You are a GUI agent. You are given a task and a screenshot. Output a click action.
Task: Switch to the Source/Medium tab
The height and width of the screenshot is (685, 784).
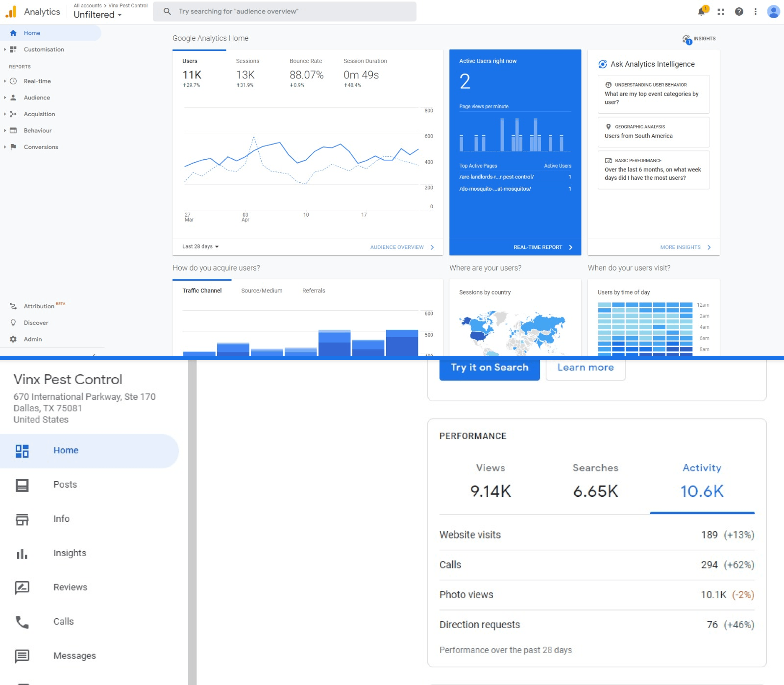coord(262,291)
